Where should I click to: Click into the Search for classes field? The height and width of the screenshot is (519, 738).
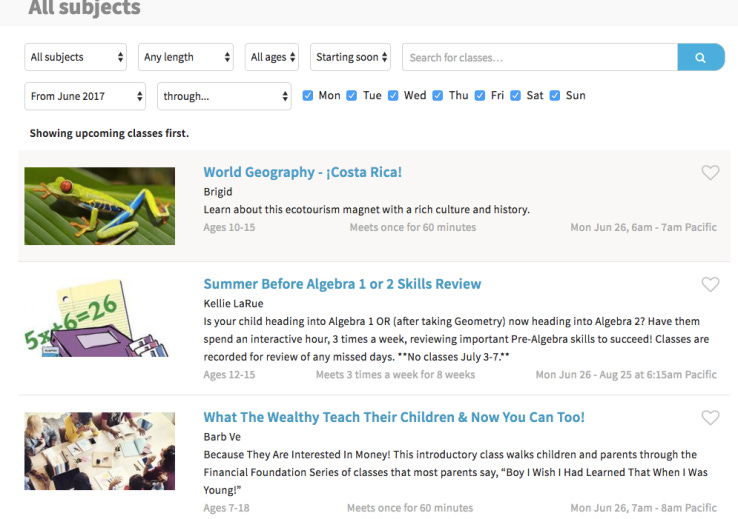click(x=540, y=57)
